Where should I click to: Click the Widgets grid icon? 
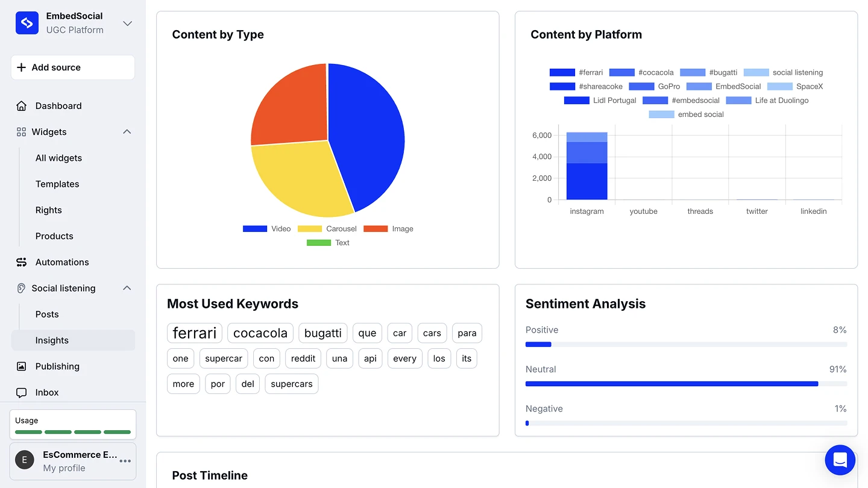coord(22,132)
